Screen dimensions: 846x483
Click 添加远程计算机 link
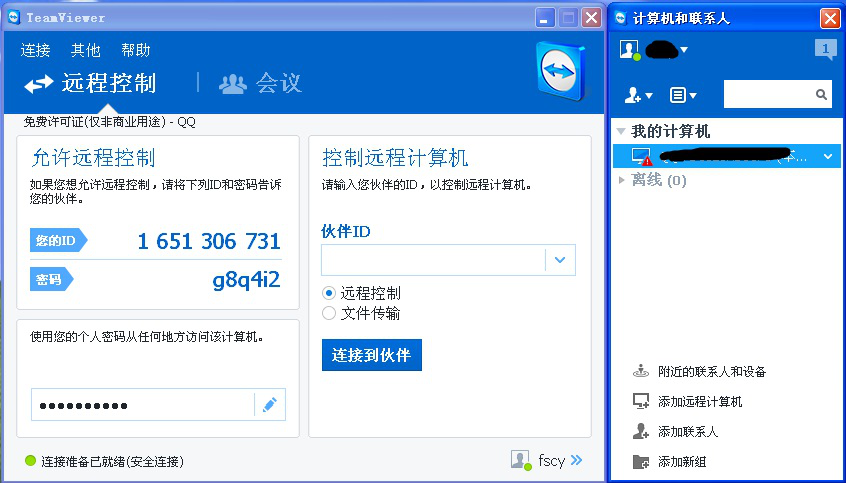[700, 402]
